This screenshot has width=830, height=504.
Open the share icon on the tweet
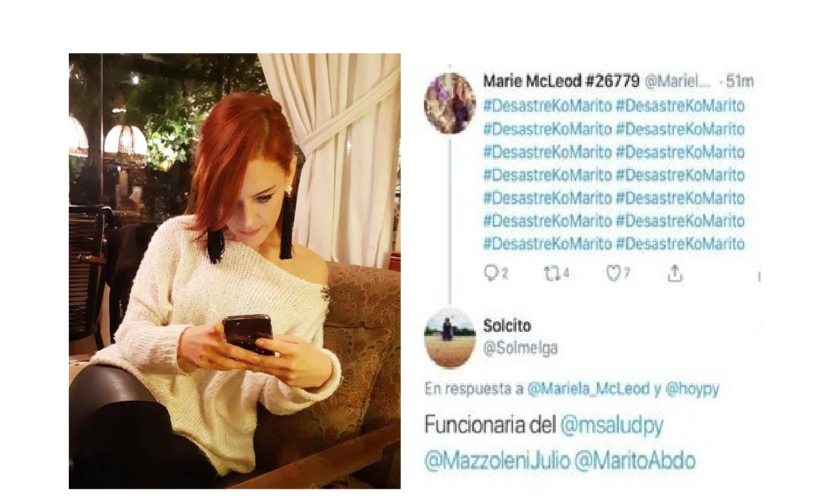click(x=675, y=274)
